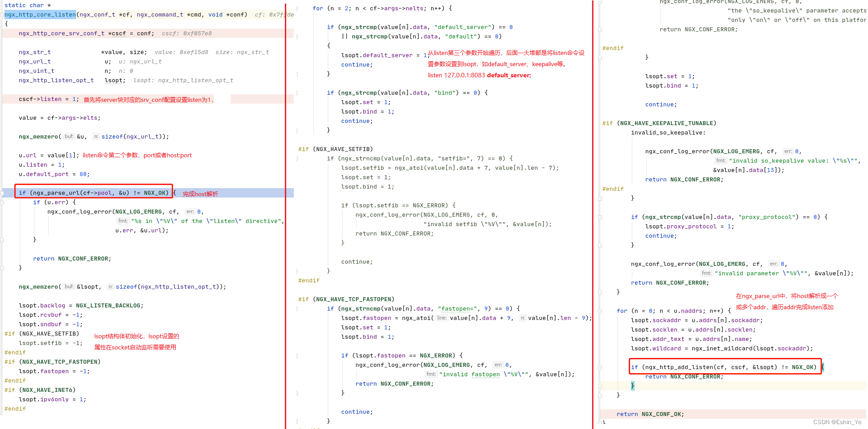The image size is (868, 429).
Task: Click '#if (NGX_HAVE_TCP_FASTOPEN)' in middle pane
Action: coord(346,299)
